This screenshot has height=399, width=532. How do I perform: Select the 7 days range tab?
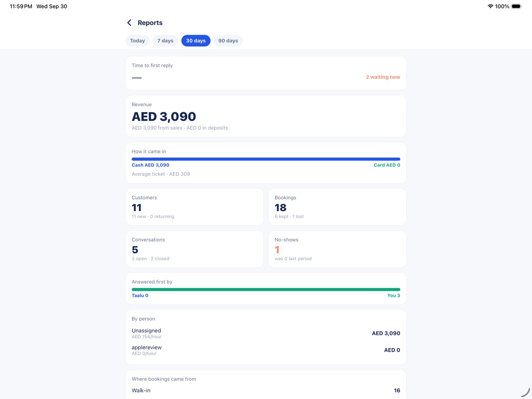[165, 41]
